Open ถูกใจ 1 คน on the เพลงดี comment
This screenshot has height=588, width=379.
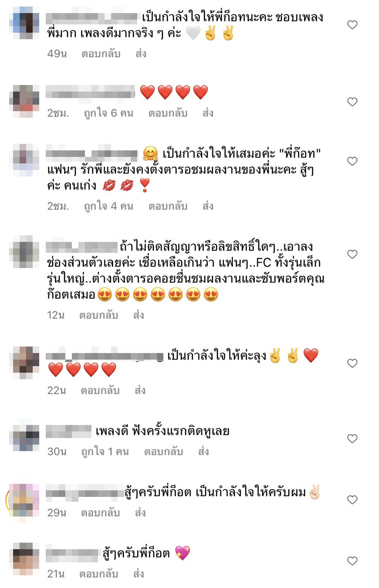pyautogui.click(x=105, y=452)
